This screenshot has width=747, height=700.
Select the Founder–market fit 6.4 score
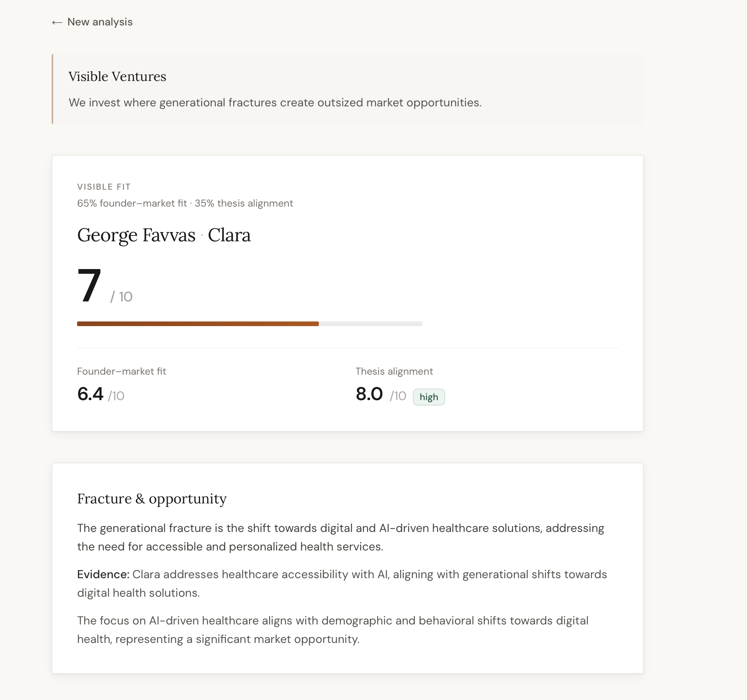tap(90, 394)
